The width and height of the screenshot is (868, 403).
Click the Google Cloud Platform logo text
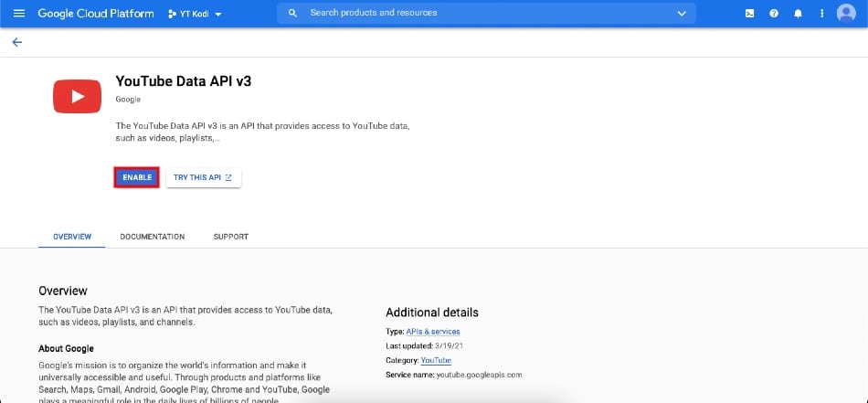click(96, 14)
